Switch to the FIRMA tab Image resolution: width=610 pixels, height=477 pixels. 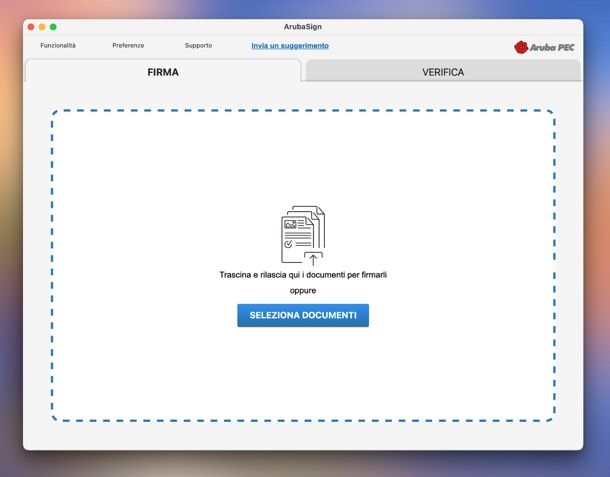(163, 72)
